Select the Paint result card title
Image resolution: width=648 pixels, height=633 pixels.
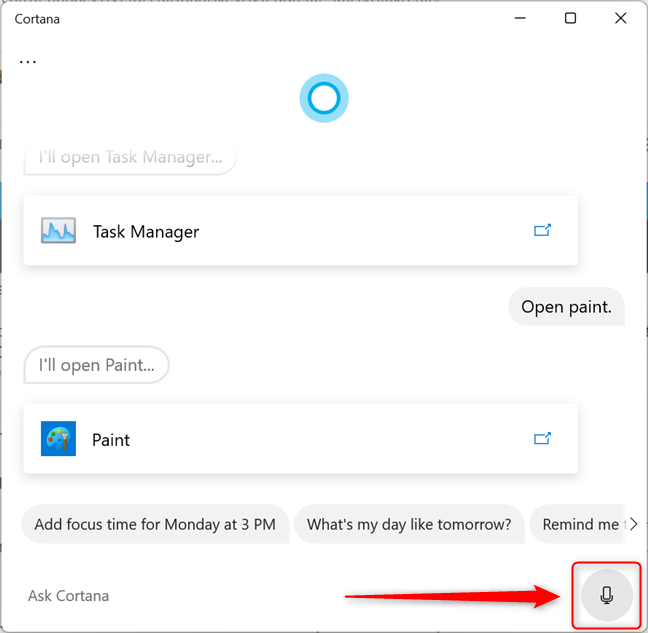[111, 440]
